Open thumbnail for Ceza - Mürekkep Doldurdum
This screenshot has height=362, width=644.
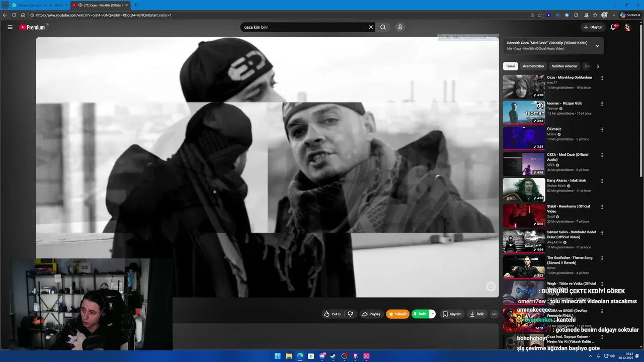(x=524, y=86)
